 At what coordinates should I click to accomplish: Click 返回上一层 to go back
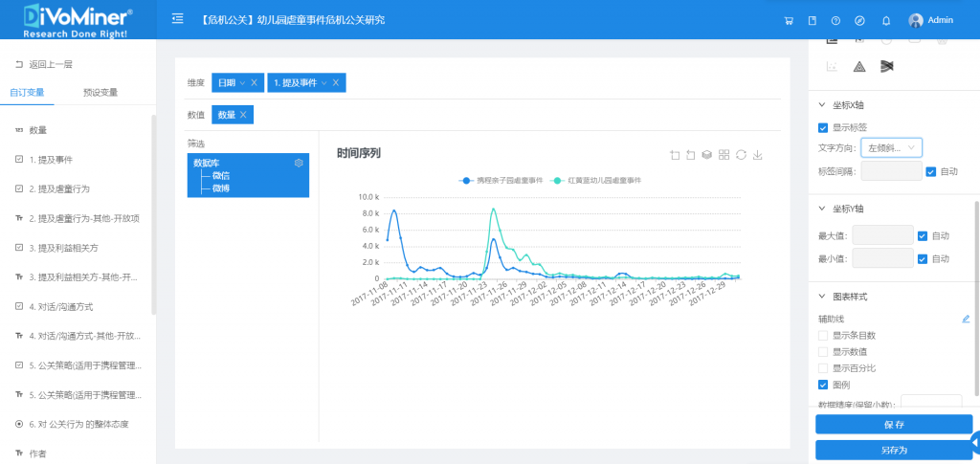(x=44, y=64)
